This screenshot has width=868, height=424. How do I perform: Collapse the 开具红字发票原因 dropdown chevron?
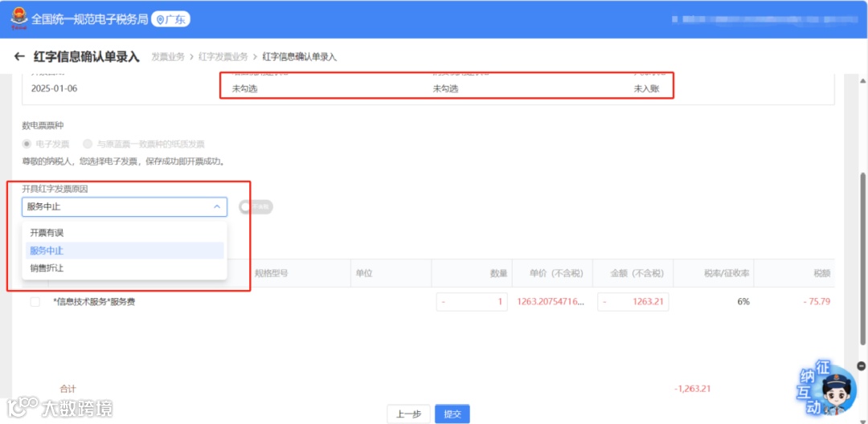(x=216, y=206)
